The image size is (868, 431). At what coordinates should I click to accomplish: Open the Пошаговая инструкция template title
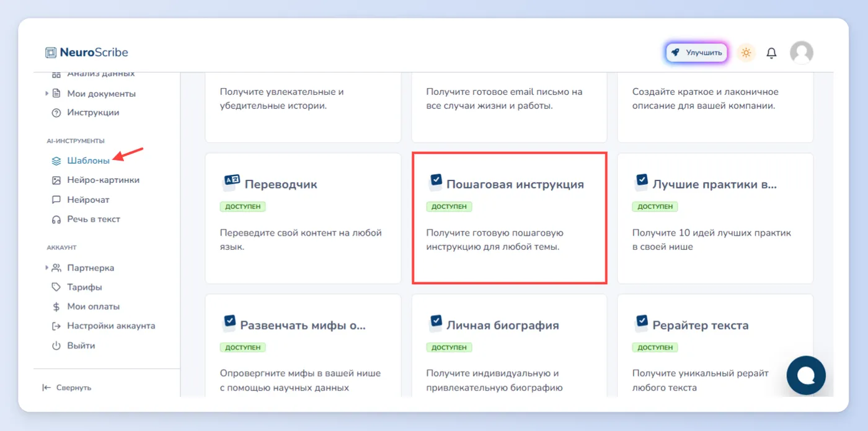[x=515, y=184]
